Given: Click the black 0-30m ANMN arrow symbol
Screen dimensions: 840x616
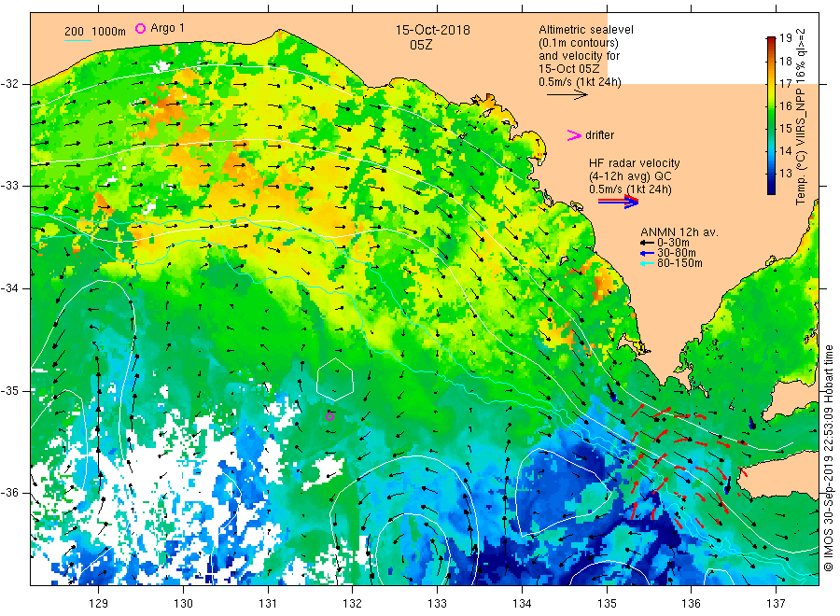Looking at the screenshot, I should (x=647, y=243).
